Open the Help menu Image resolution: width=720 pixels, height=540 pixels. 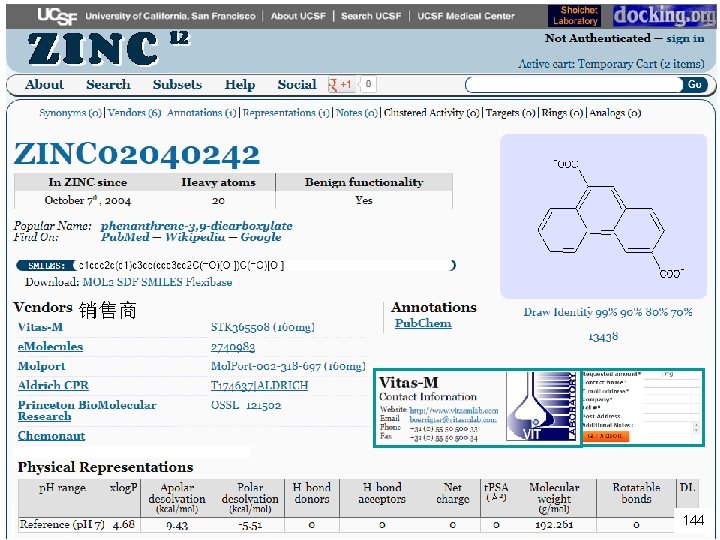point(240,84)
